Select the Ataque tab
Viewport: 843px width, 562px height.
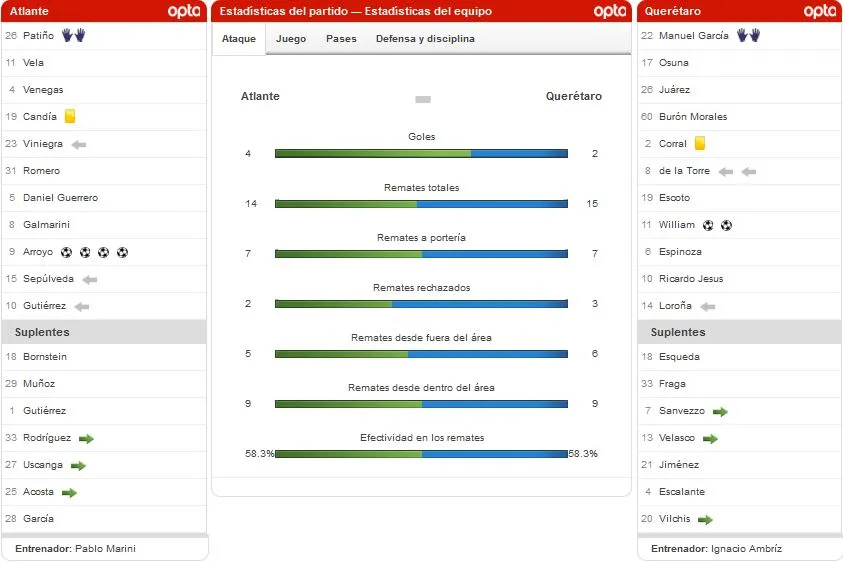[239, 39]
